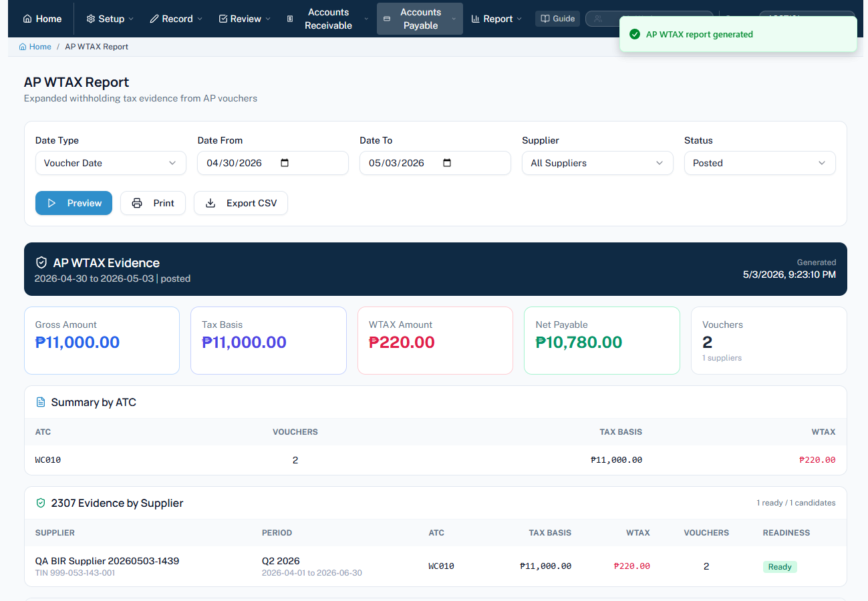Click the generated timestamp 5/3/2026, 9:23:10 PM

pos(789,274)
